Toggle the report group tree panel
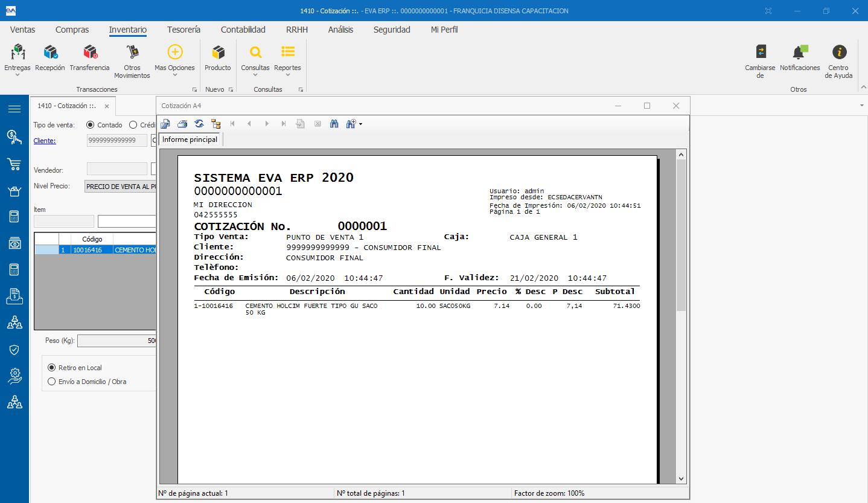The width and height of the screenshot is (868, 503). coord(215,124)
